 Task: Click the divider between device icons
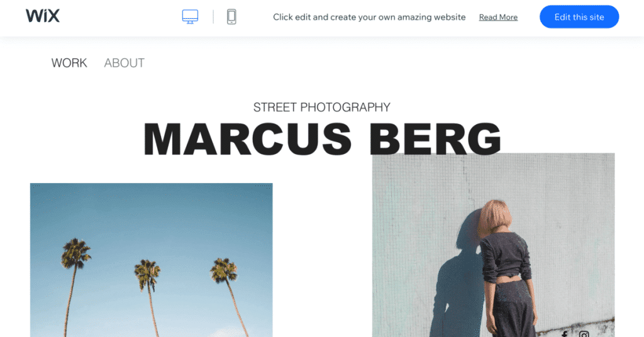pyautogui.click(x=213, y=17)
